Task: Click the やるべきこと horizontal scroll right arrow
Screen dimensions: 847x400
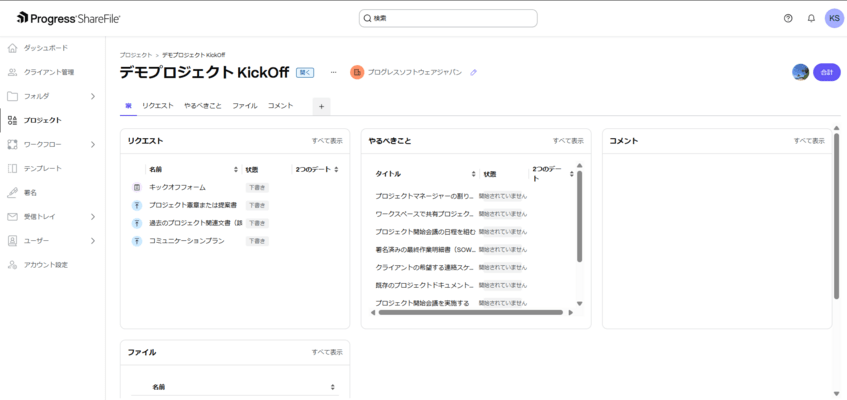Action: click(x=570, y=312)
